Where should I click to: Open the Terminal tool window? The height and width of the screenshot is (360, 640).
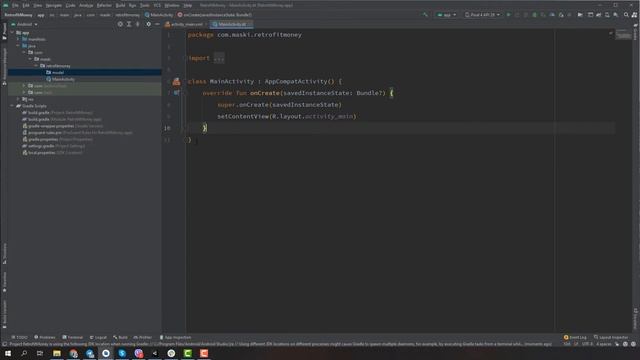coord(73,338)
